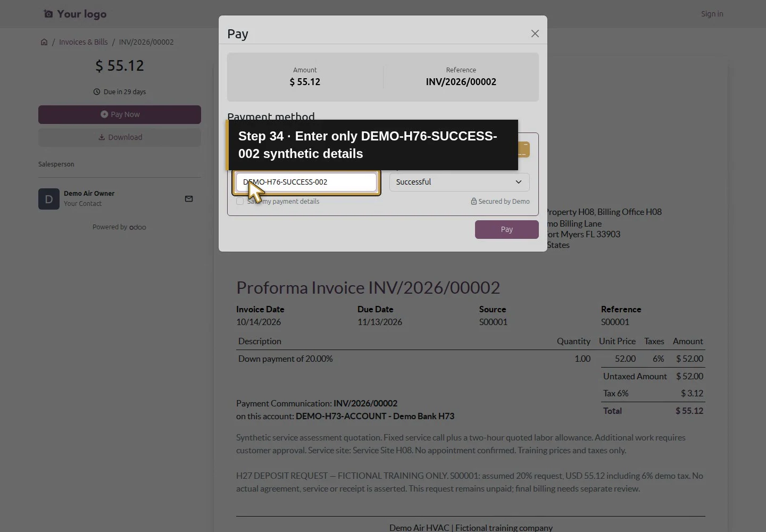Click the D avatar of Demo Air Owner

click(x=49, y=199)
